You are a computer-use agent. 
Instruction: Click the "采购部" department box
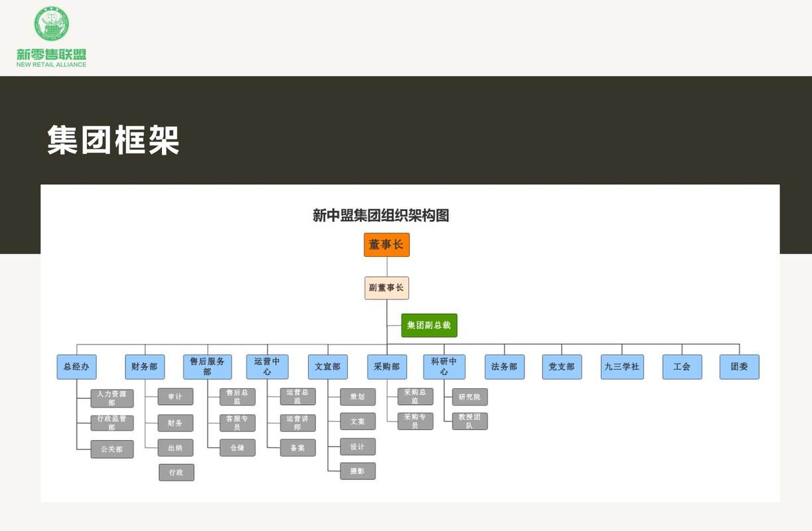click(387, 367)
